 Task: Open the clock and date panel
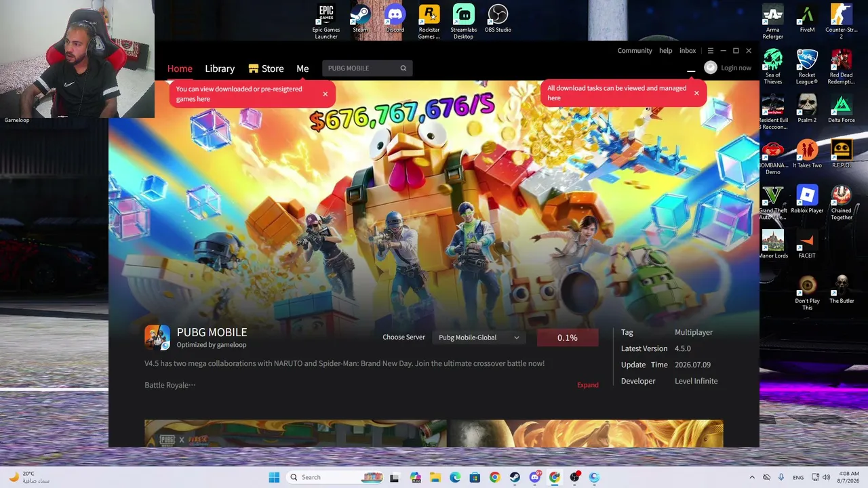tap(847, 477)
